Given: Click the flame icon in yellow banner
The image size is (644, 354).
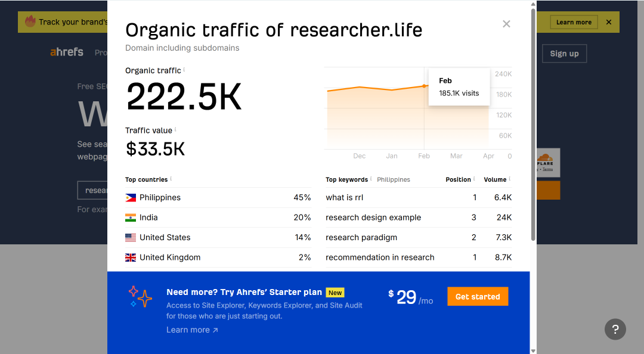Looking at the screenshot, I should click(x=30, y=21).
